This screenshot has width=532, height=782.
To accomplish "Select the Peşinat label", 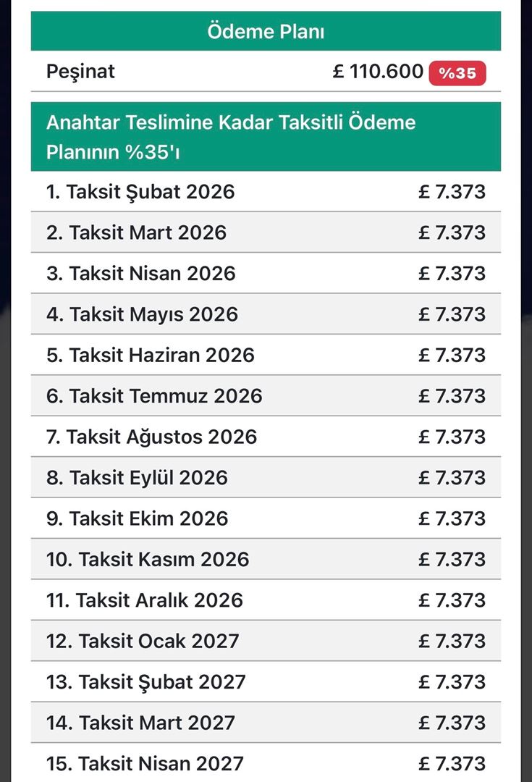I will 80,72.
